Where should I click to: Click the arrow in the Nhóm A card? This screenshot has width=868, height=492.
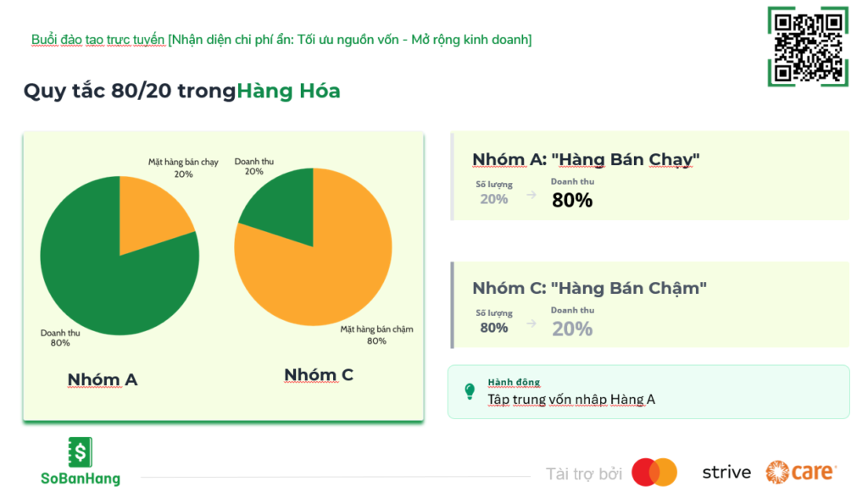pyautogui.click(x=531, y=195)
